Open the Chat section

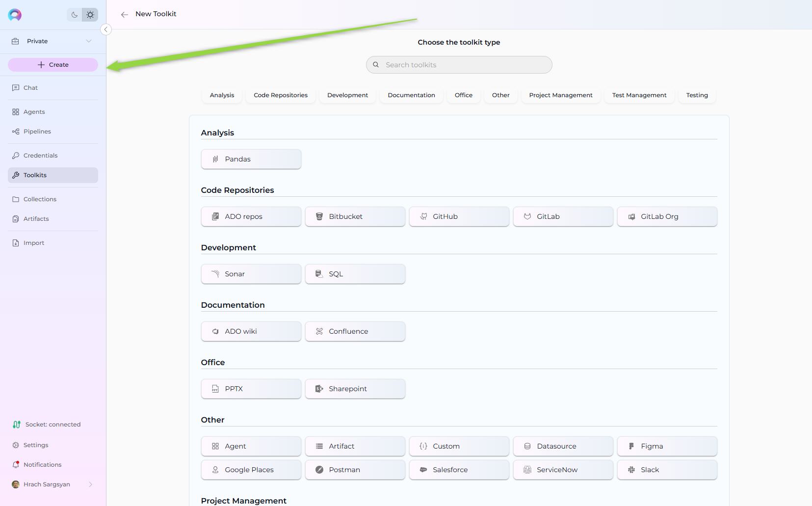tap(53, 88)
